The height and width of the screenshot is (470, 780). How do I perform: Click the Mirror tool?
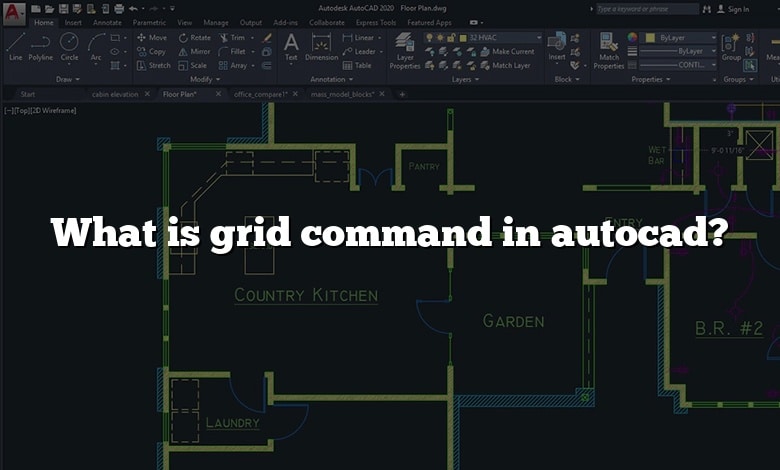tap(194, 51)
